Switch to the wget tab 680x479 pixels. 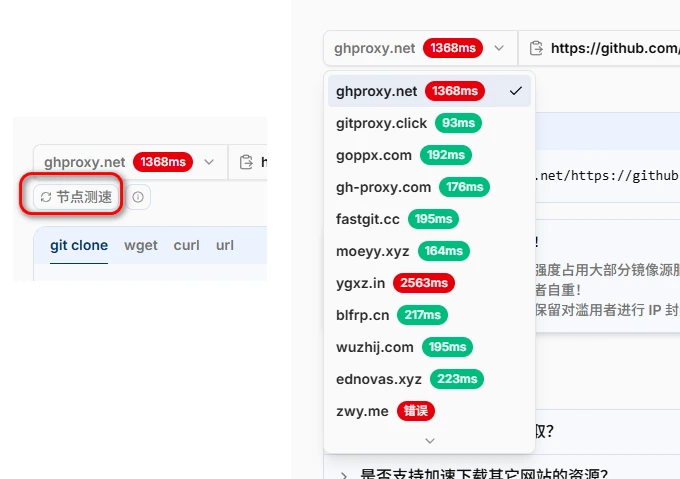141,245
